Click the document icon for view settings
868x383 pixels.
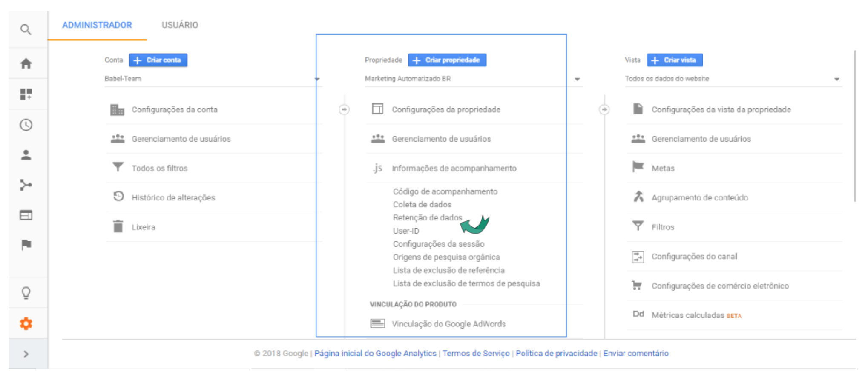pos(638,109)
